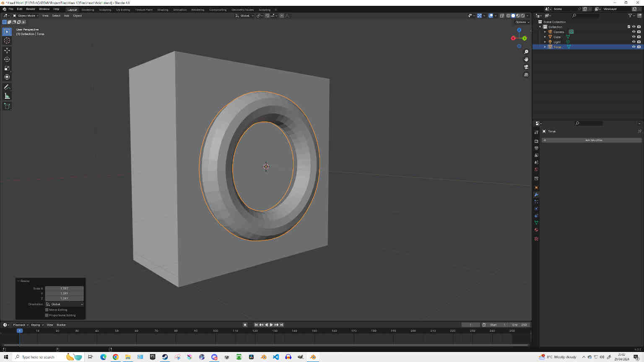Expand the Camera tree item
The image size is (644, 362).
545,32
